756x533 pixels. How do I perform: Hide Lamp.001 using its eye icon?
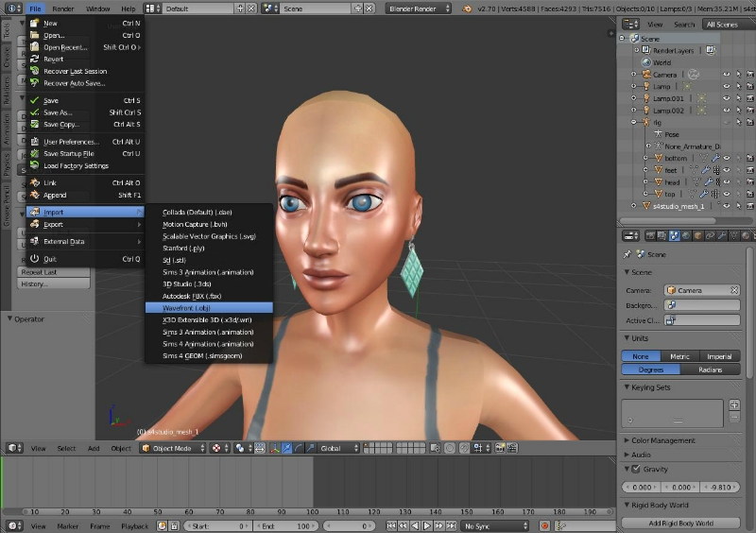727,98
